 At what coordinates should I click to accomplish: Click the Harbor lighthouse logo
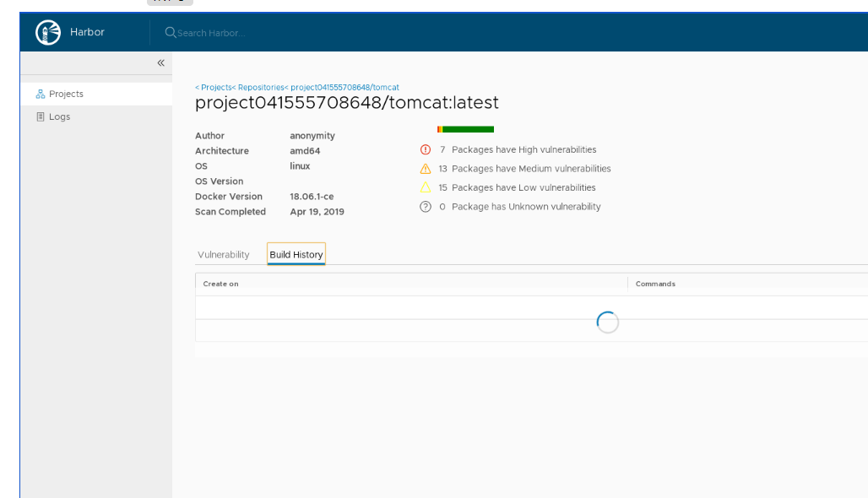click(48, 32)
